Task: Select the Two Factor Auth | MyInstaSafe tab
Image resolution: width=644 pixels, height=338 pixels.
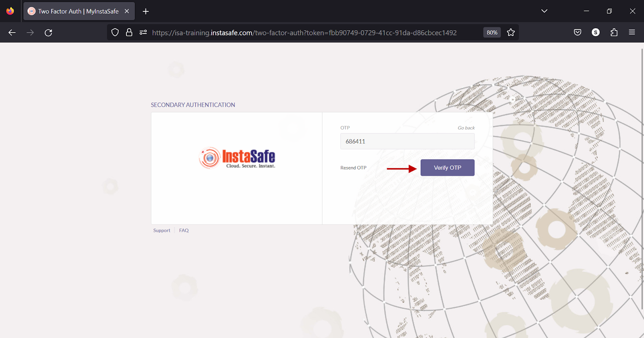Action: tap(79, 11)
